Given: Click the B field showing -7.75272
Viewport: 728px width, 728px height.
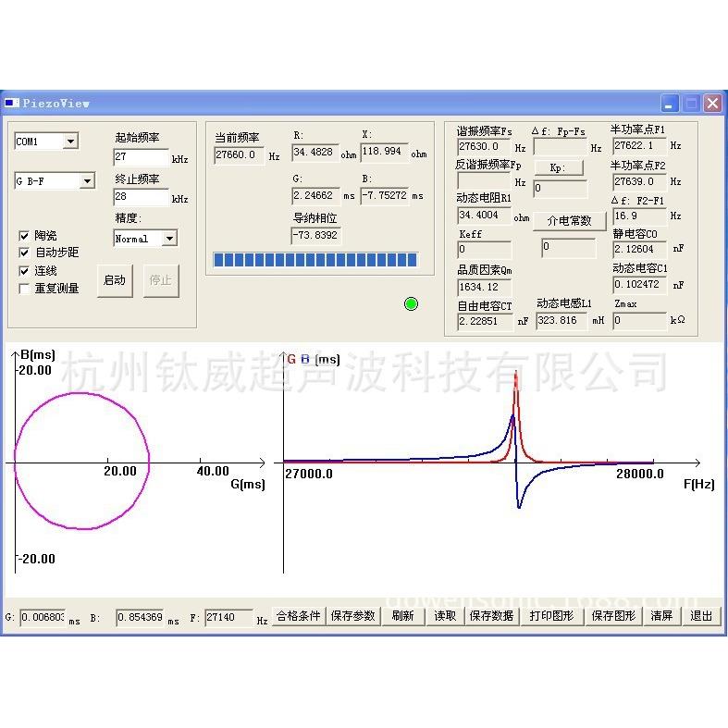Looking at the screenshot, I should coord(385,196).
